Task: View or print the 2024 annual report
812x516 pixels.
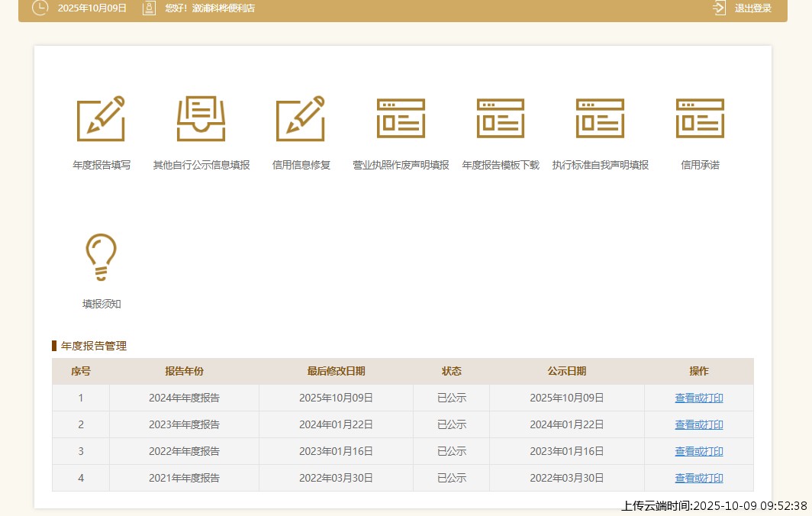Action: click(698, 398)
